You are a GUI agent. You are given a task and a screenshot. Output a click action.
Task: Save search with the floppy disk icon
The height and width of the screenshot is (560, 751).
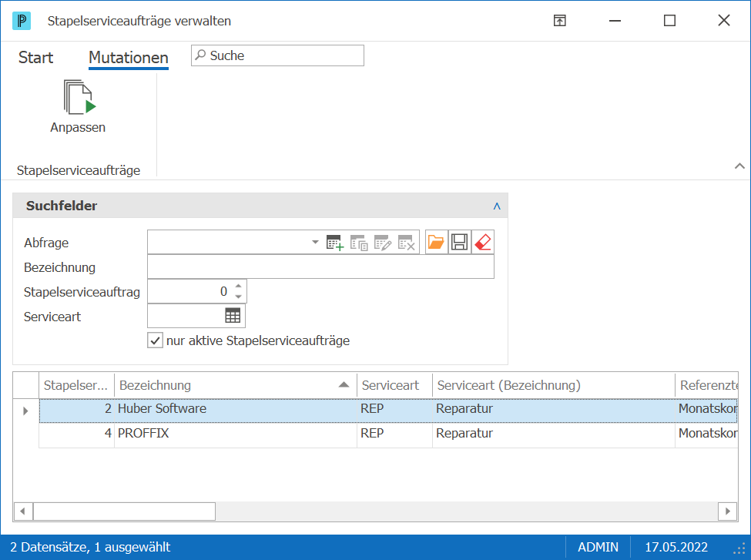[x=459, y=242]
